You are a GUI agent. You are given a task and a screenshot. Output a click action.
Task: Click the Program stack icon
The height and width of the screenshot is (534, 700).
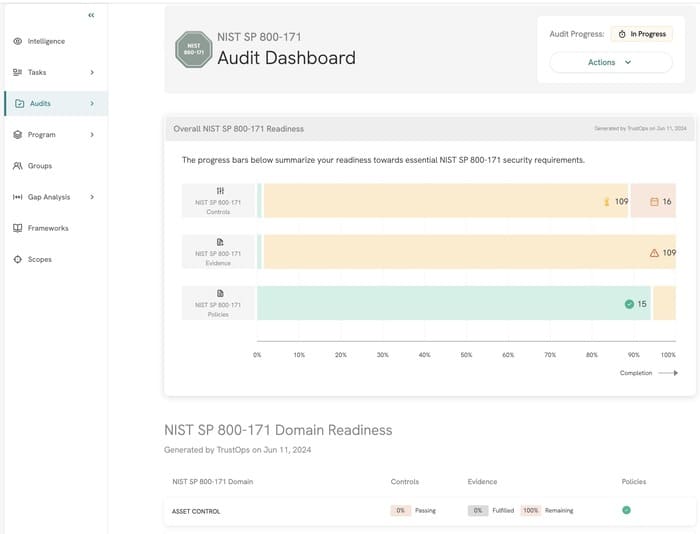[17, 134]
